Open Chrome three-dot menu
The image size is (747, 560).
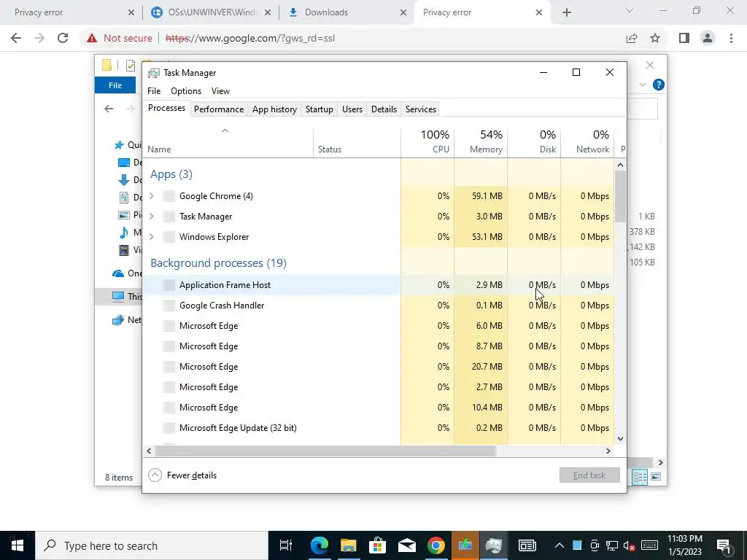[x=731, y=38]
